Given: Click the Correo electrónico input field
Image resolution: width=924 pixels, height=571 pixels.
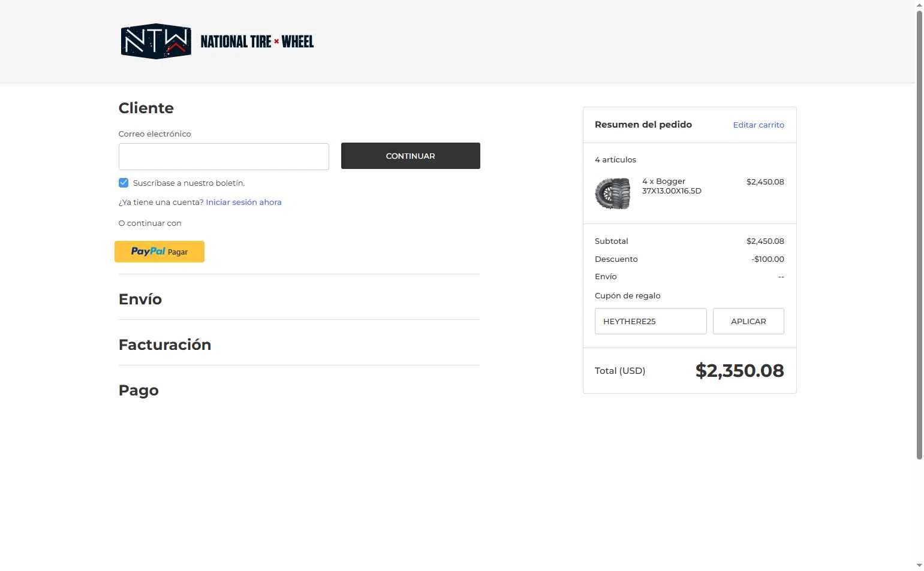Looking at the screenshot, I should point(224,156).
